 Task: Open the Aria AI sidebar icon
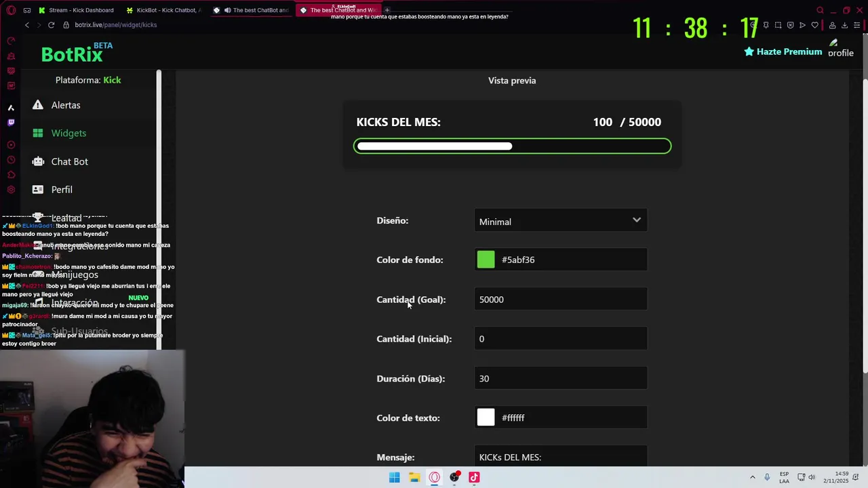11,108
